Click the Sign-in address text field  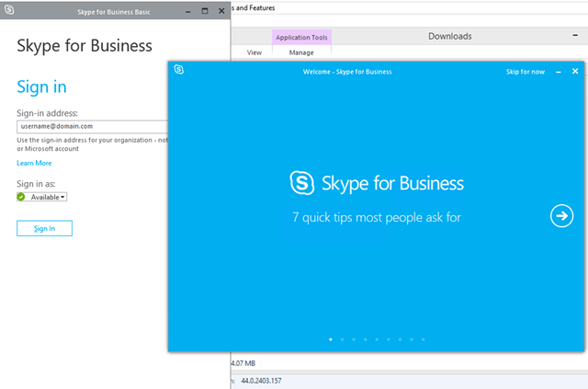click(x=92, y=126)
